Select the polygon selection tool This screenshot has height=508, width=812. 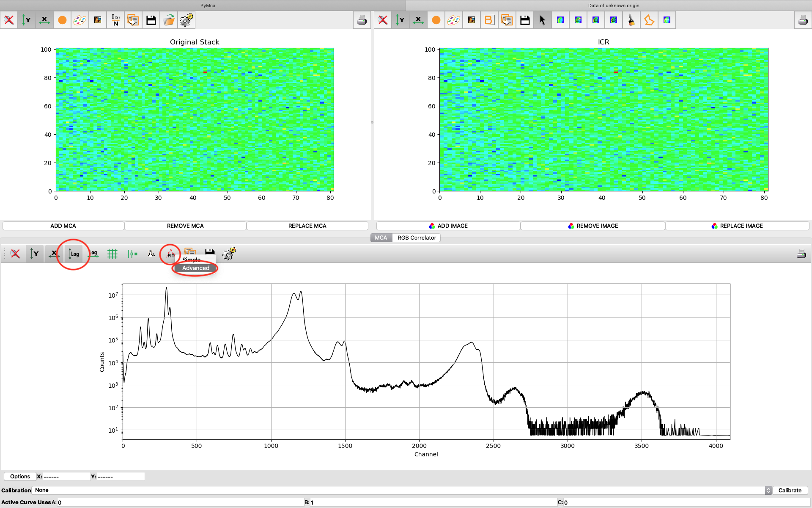(649, 20)
